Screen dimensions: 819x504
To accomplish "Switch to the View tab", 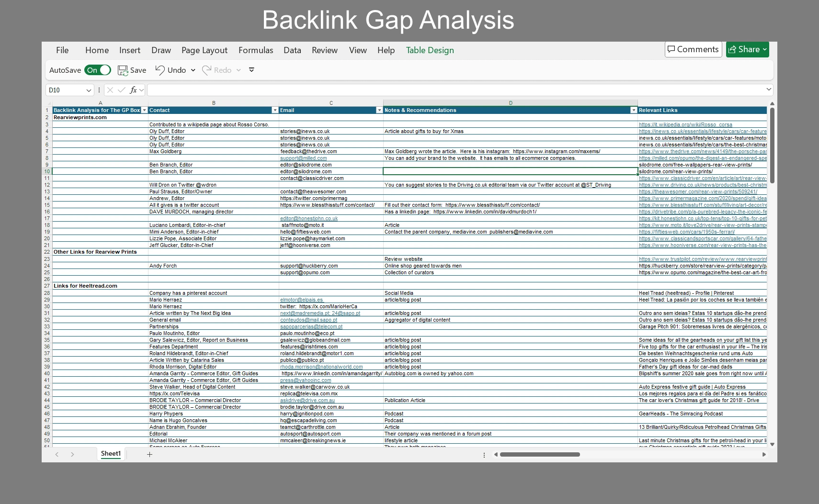I will (x=358, y=50).
